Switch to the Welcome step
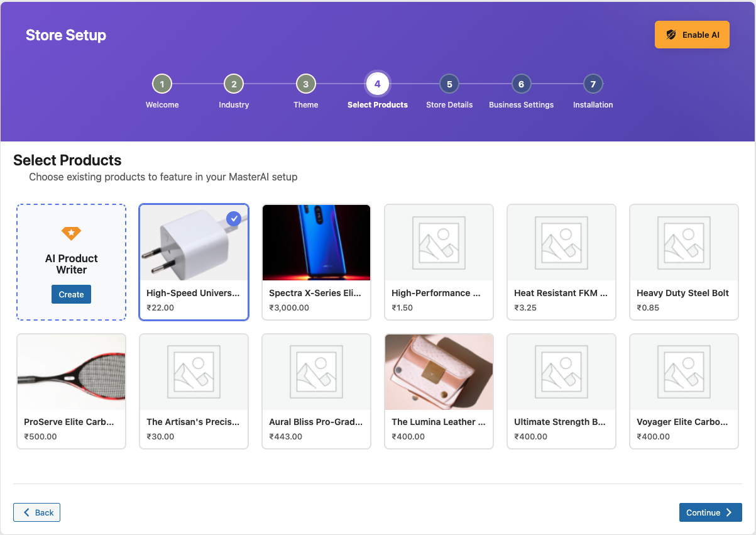The height and width of the screenshot is (535, 756). 162,84
